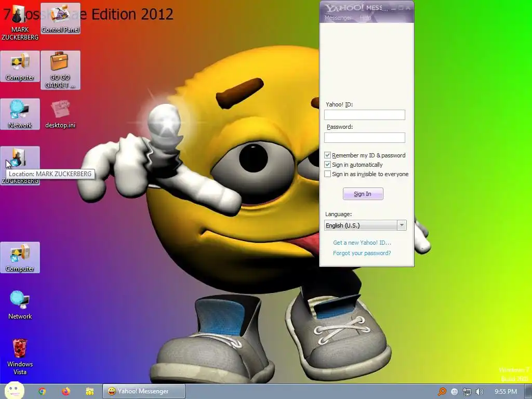This screenshot has height=399, width=532.
Task: Uncheck Sign in automatically
Action: [x=327, y=165]
